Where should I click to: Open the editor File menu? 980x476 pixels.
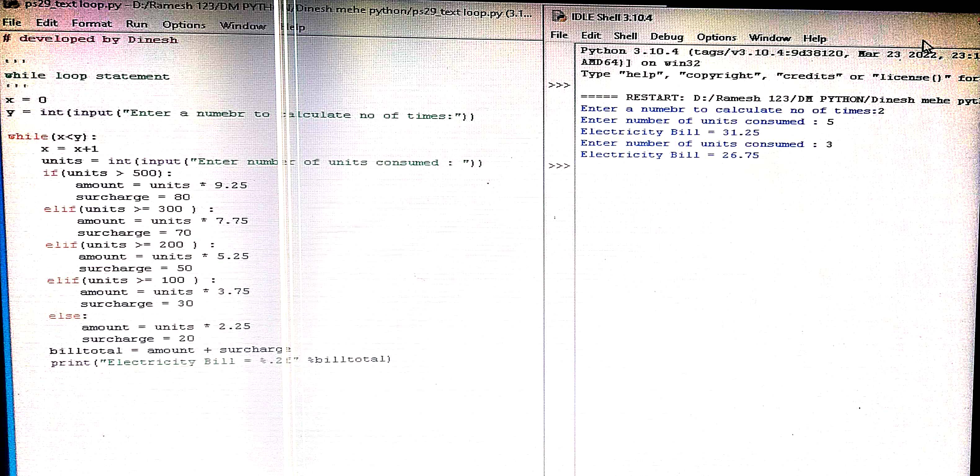tap(12, 22)
